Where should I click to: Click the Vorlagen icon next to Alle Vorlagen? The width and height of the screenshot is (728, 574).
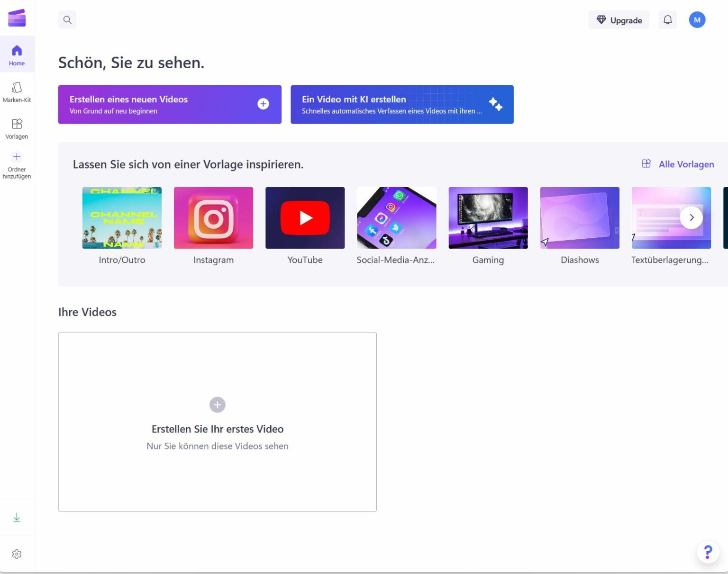point(646,163)
